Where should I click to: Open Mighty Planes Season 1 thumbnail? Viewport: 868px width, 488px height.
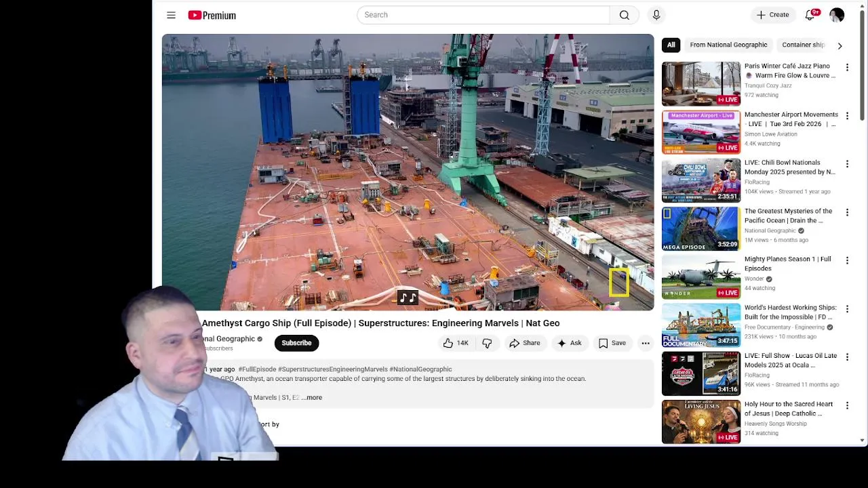pos(701,277)
